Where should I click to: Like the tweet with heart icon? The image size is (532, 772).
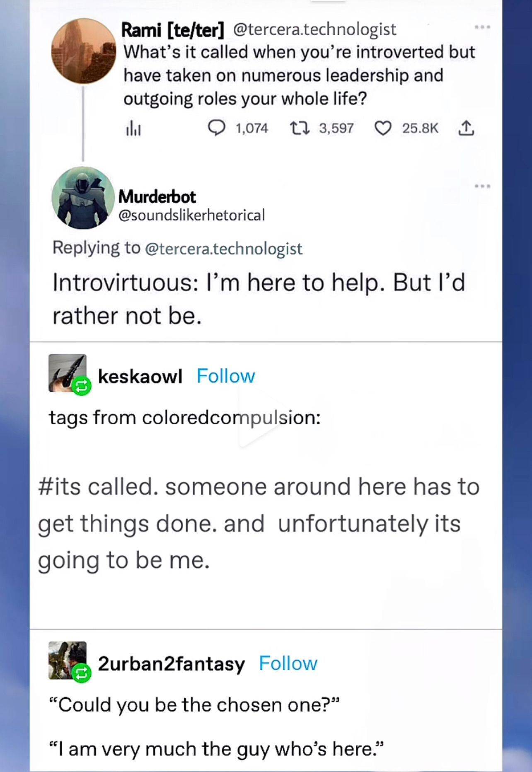click(383, 128)
